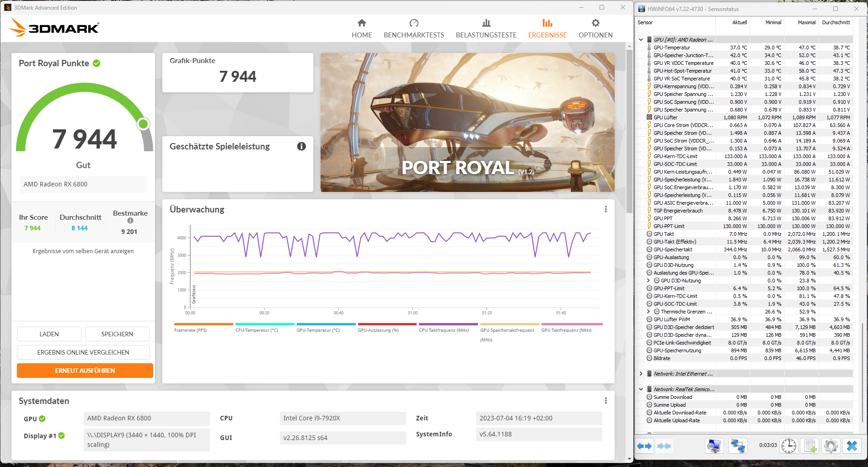Click the Maximal column header in HWiNFO
868x467 pixels.
click(807, 22)
